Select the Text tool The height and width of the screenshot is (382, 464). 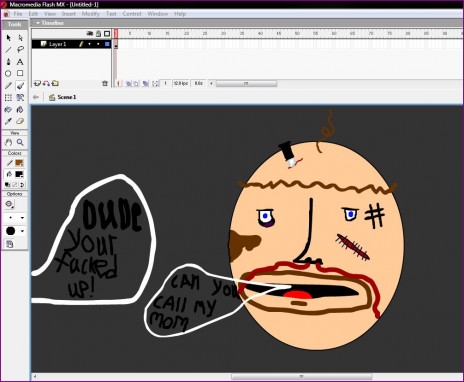(x=20, y=62)
